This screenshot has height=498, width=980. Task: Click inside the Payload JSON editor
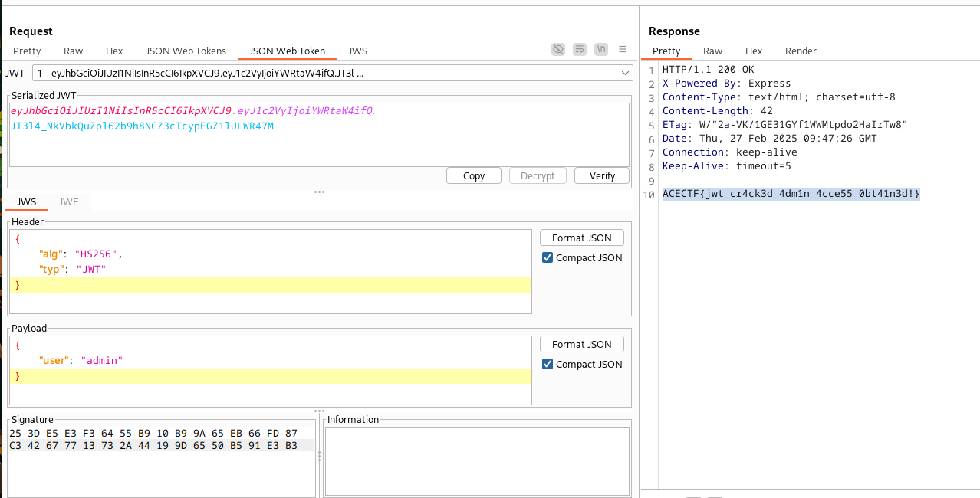click(271, 370)
